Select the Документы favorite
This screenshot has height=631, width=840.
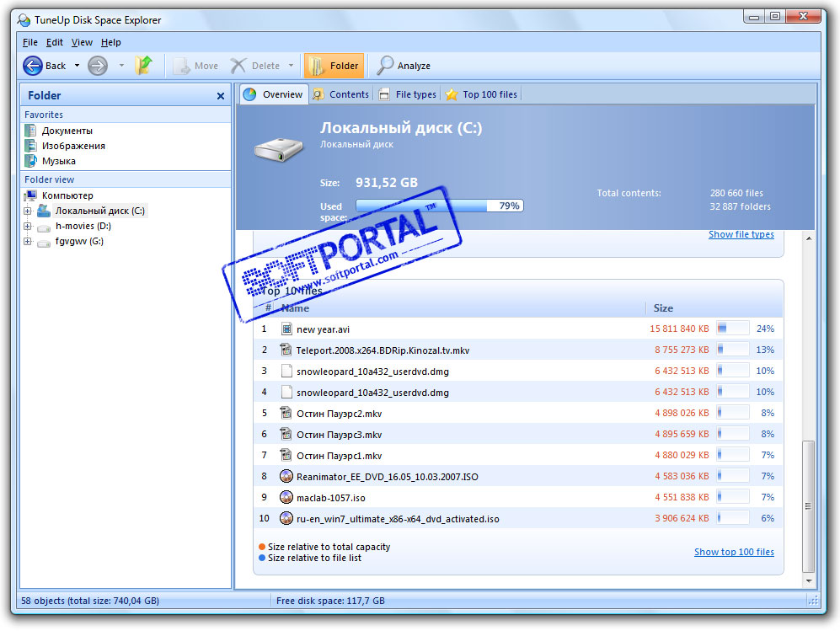point(67,131)
